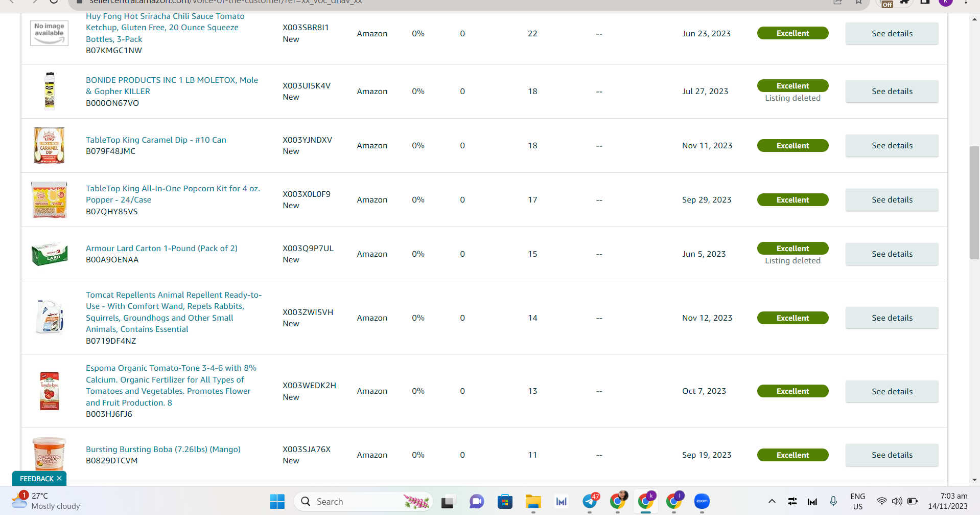The image size is (980, 515).
Task: Click 'Listing deleted' in Armour Lard row
Action: coord(792,260)
